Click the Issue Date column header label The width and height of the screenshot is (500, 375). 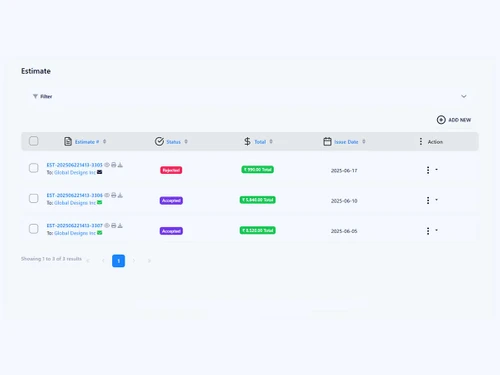click(346, 142)
